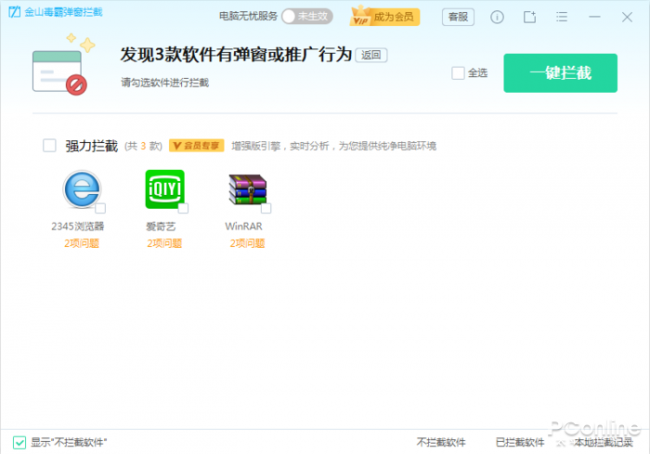The width and height of the screenshot is (650, 454).
Task: Toggle the 电脑无忧服务 switch
Action: pos(307,17)
